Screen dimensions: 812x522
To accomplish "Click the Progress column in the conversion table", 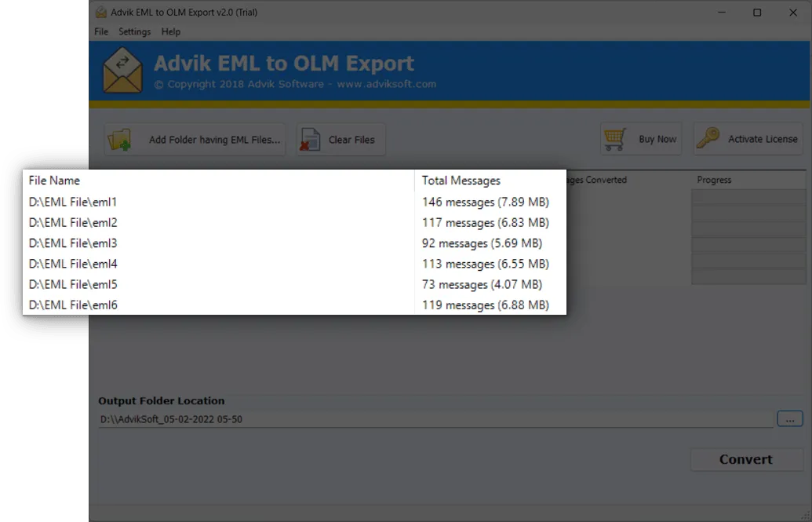I will (x=713, y=180).
